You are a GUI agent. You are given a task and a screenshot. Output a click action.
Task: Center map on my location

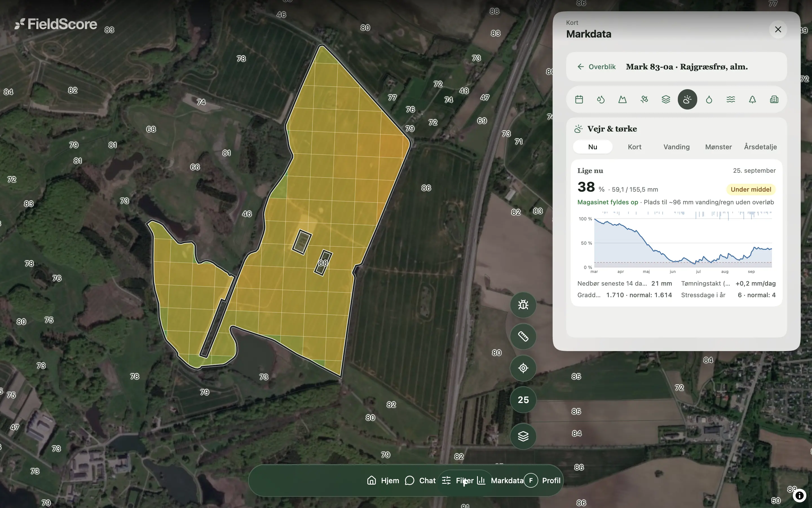[x=523, y=368]
